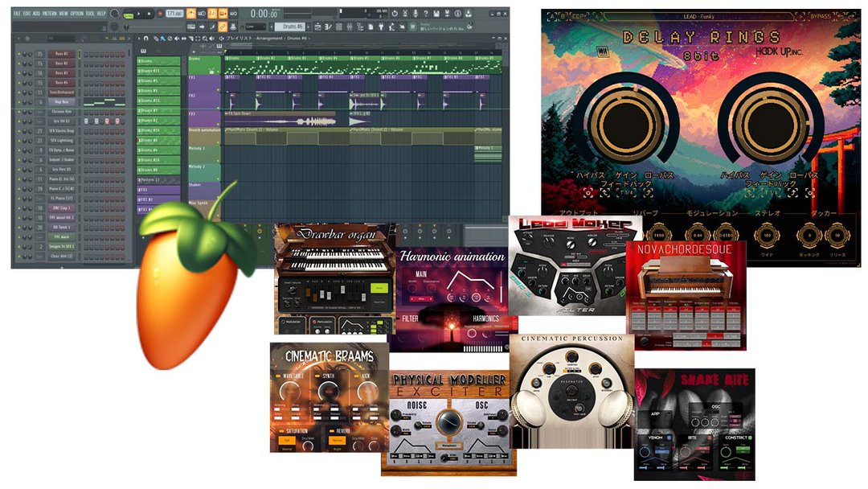Toggle mute LED for Bass #1 channel
The width and height of the screenshot is (868, 489).
[x=19, y=53]
